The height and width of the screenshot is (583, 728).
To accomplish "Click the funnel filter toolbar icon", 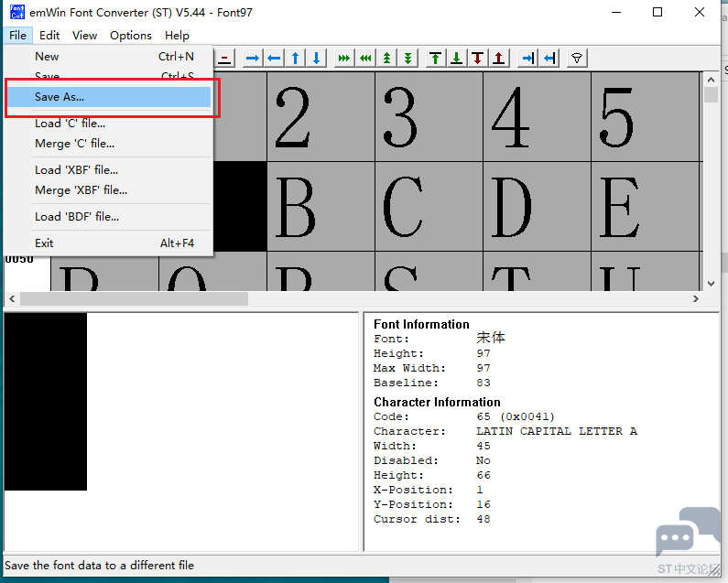I will pos(577,58).
